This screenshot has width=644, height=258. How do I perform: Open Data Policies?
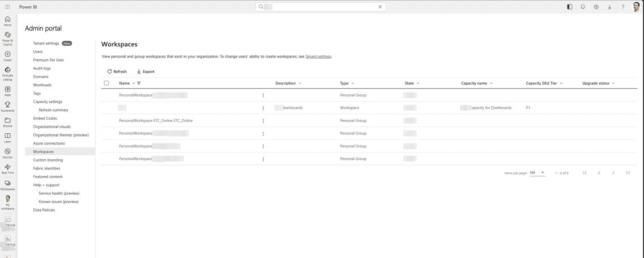point(44,210)
